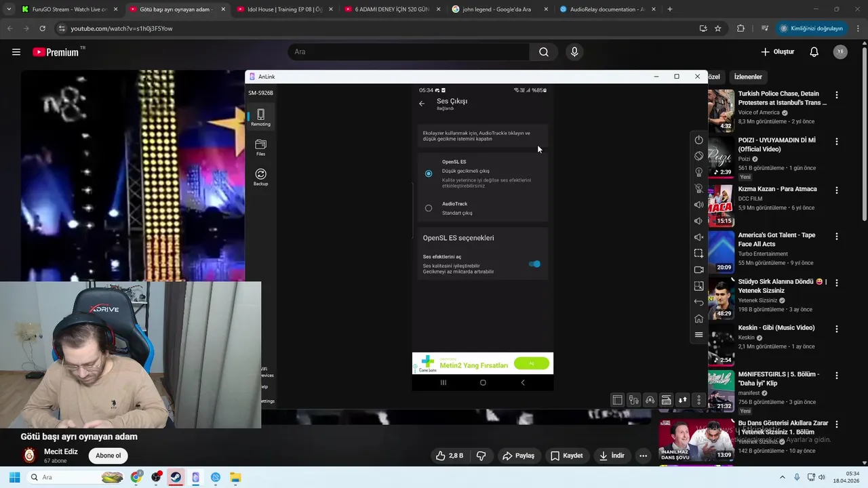The image size is (868, 488).
Task: Lower phone volume in AnLink toolbar
Action: click(698, 221)
